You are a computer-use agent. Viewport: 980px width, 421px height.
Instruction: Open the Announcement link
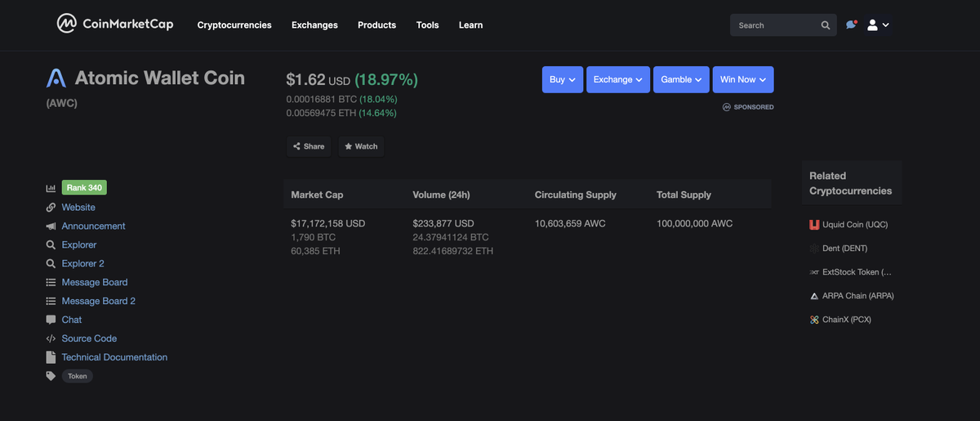(94, 226)
